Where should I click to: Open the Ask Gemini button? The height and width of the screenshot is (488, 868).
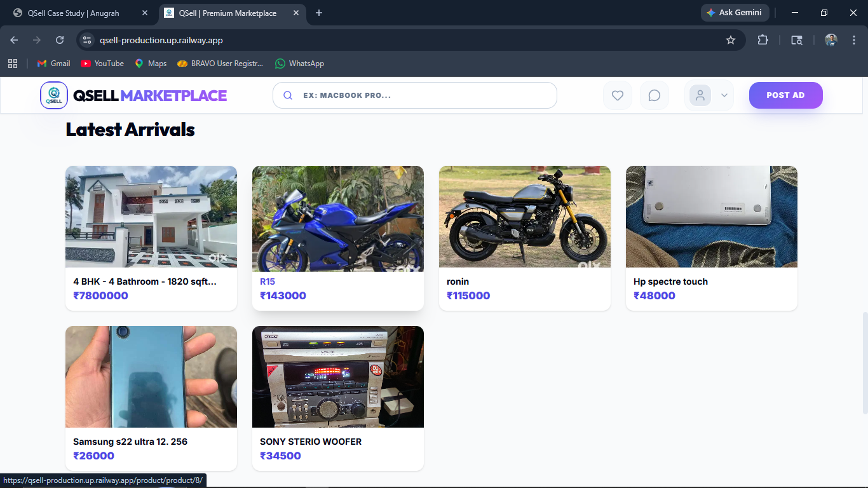pos(735,13)
